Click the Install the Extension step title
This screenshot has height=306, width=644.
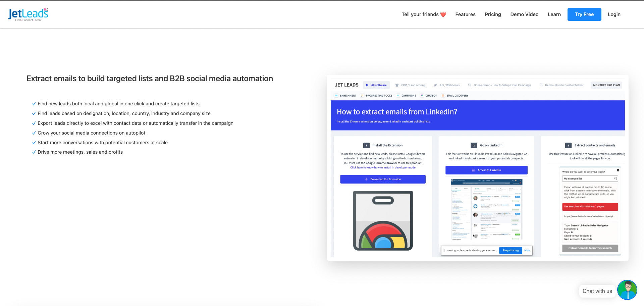(x=387, y=145)
